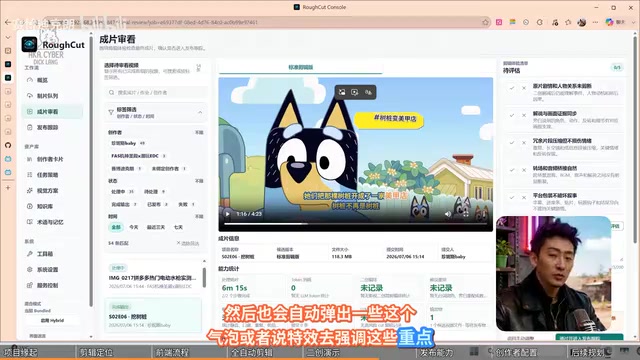Open 术语与记忆 terms and memory in sidebar
The image size is (640, 360).
point(52,222)
